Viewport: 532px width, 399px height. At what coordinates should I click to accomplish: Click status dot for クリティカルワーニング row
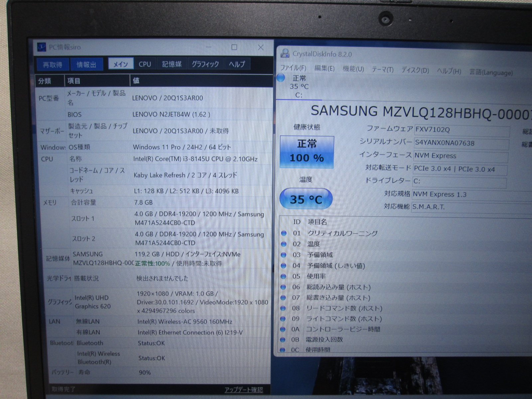(x=284, y=233)
